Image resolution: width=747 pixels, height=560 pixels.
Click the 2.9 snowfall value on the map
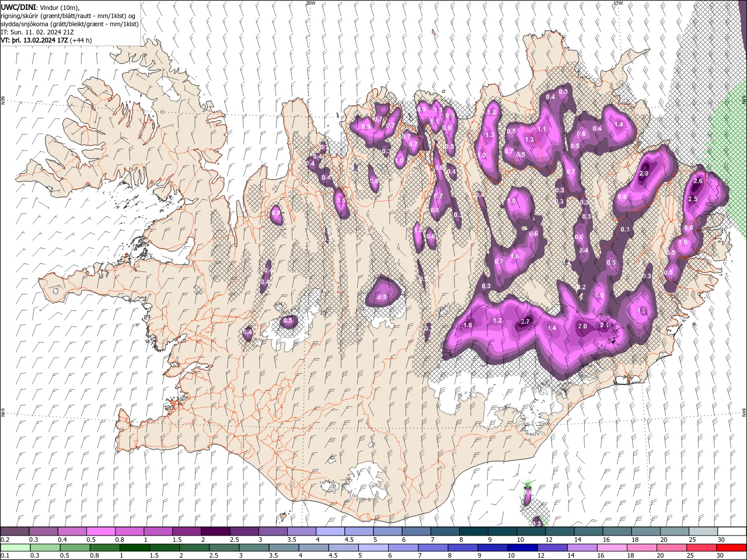644,173
